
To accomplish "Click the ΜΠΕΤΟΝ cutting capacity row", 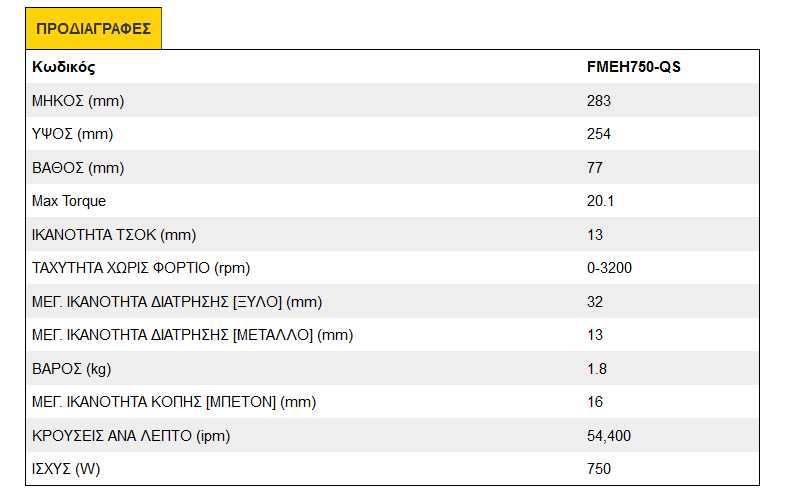I will click(x=392, y=402).
